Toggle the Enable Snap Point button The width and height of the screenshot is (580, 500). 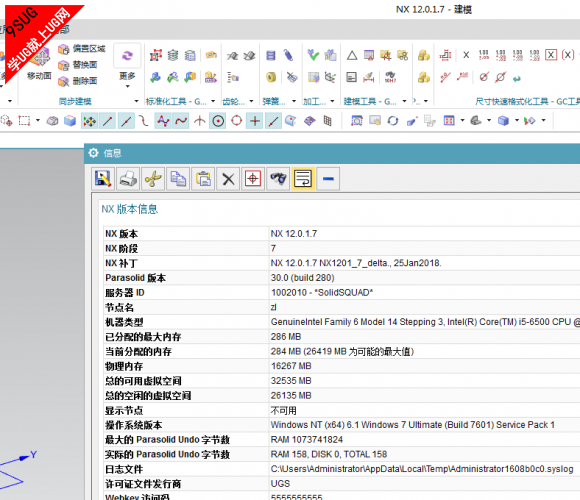pyautogui.click(x=90, y=121)
